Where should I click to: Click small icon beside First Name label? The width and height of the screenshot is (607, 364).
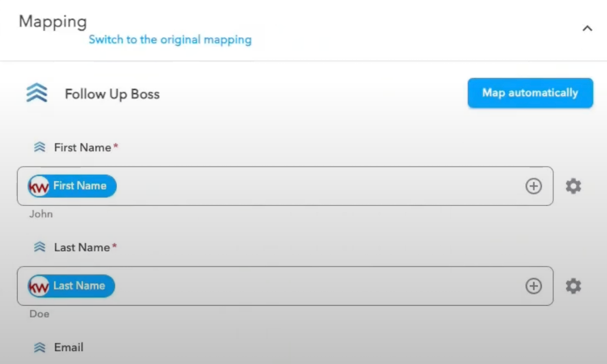39,147
